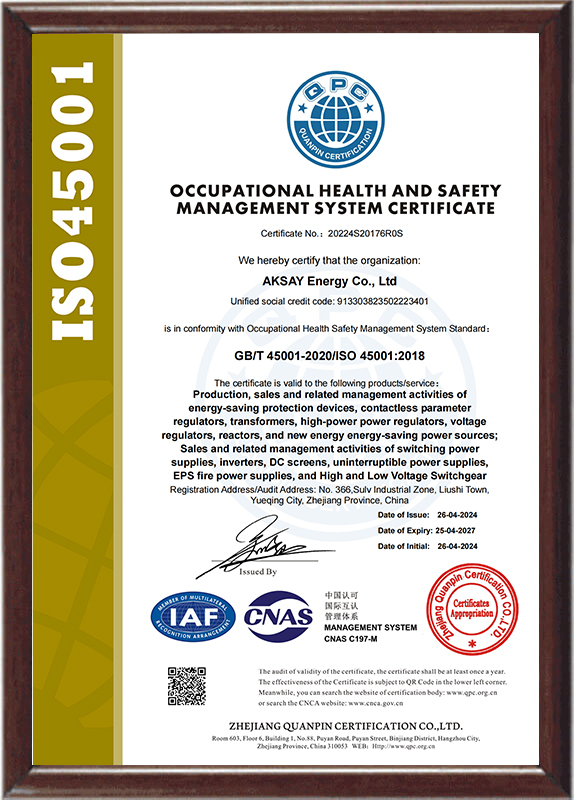Click the unified social credit code line

coord(330,302)
